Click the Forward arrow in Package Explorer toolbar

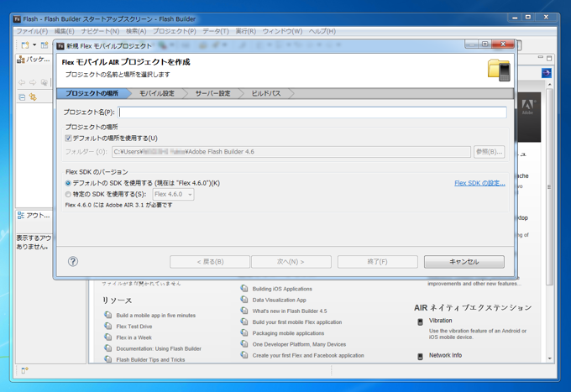33,82
